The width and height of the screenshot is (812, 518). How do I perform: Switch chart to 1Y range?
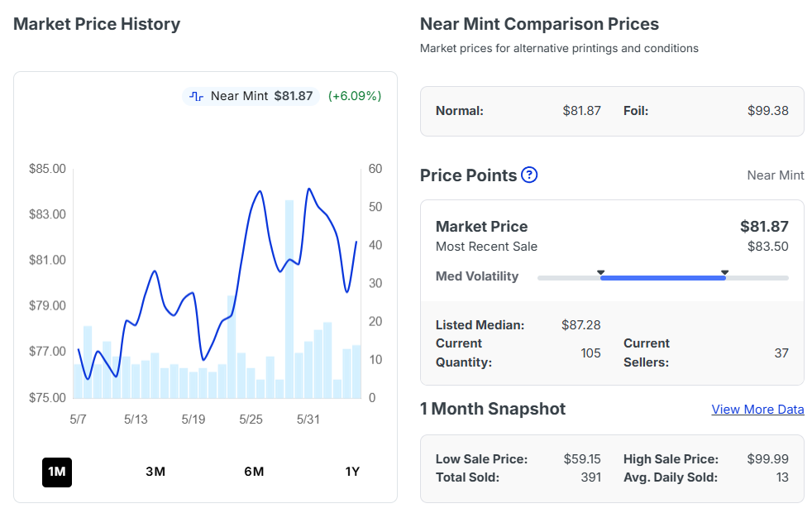click(x=352, y=472)
